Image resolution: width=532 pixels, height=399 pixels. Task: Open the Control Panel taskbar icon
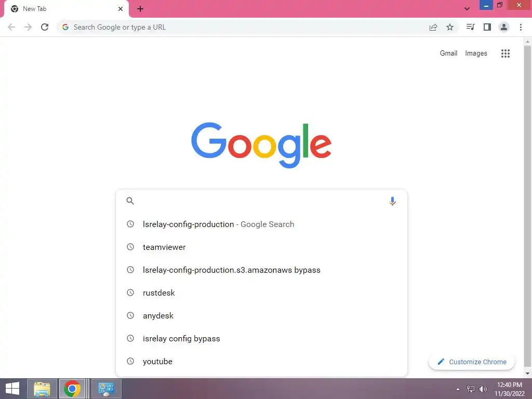[106, 389]
